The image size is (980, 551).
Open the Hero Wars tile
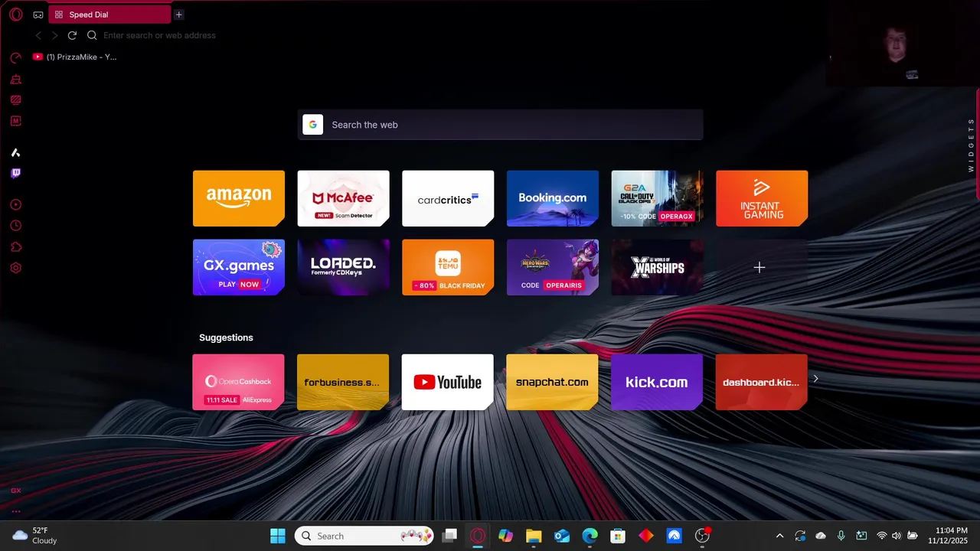(553, 267)
